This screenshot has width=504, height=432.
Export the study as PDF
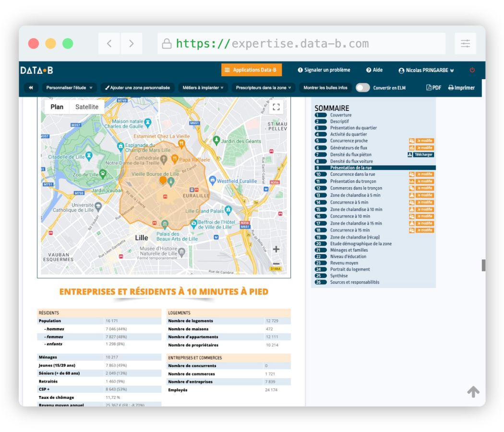433,88
